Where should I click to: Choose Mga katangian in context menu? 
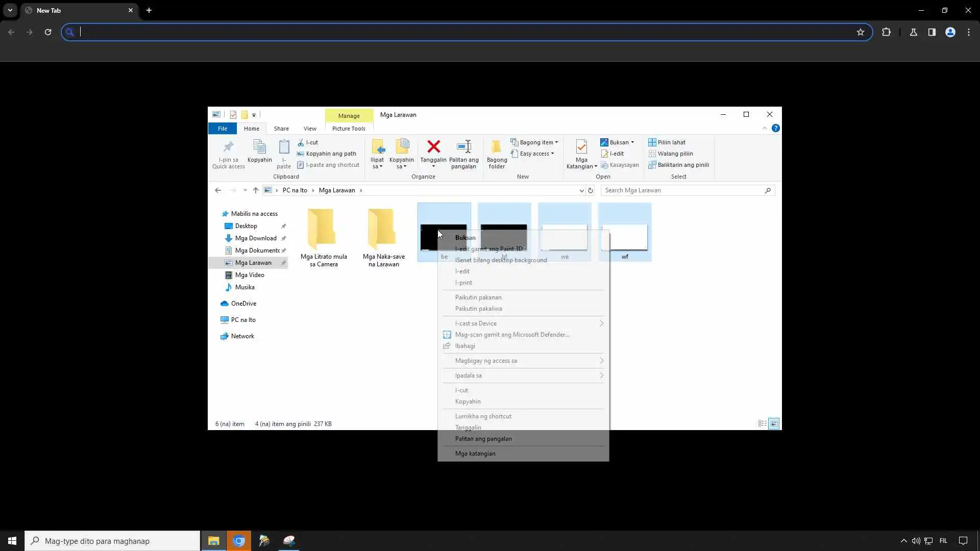pyautogui.click(x=475, y=454)
